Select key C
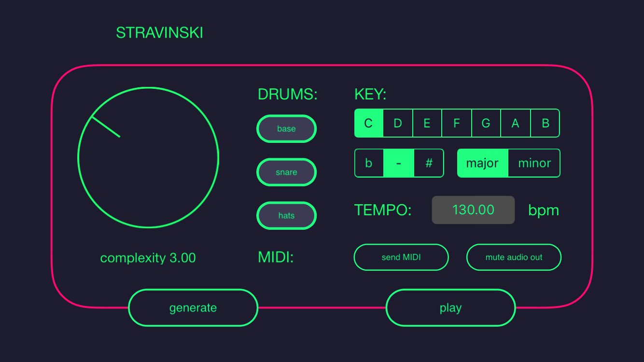Screen dimensions: 644x362 click(x=369, y=123)
